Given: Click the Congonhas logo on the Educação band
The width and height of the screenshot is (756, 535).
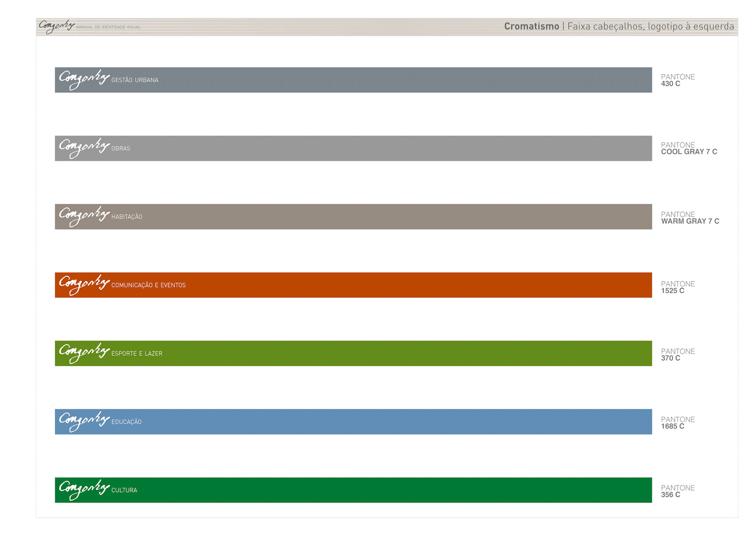Looking at the screenshot, I should point(84,422).
